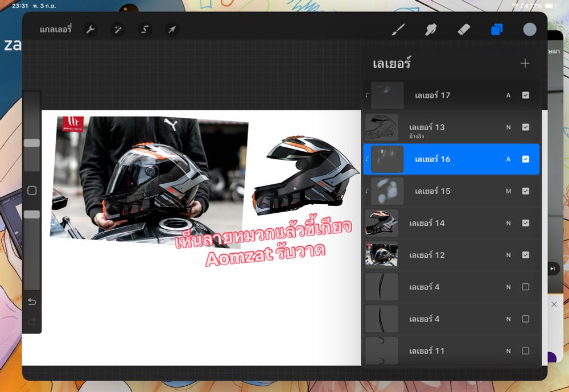This screenshot has width=569, height=392.
Task: Tap the Undo arrow in sidebar
Action: pos(32,302)
